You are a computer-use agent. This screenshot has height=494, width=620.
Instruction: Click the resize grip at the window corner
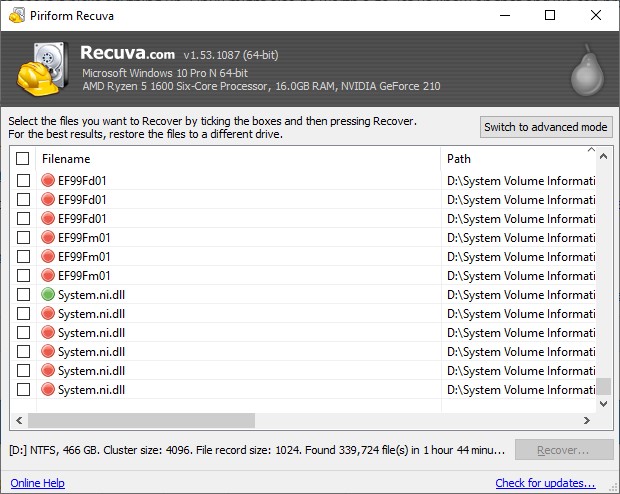coord(614,488)
